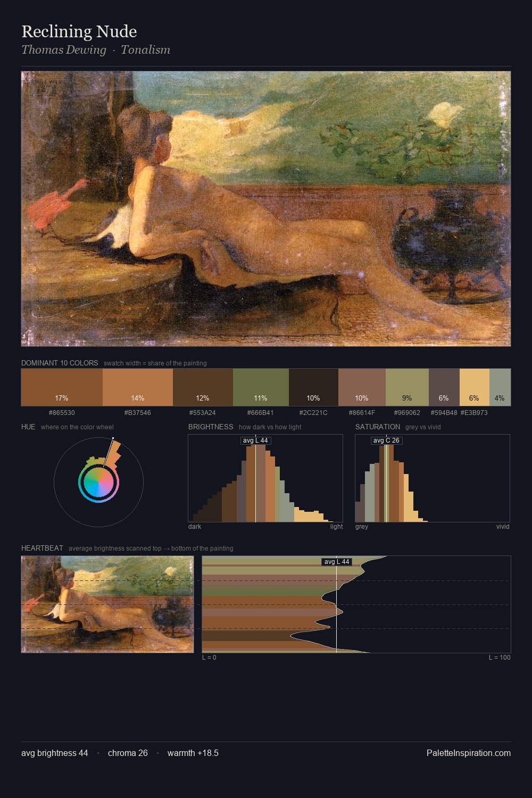Screen dimensions: 532x798
Task: Click the 'vivid' axis label
Action: 503,527
